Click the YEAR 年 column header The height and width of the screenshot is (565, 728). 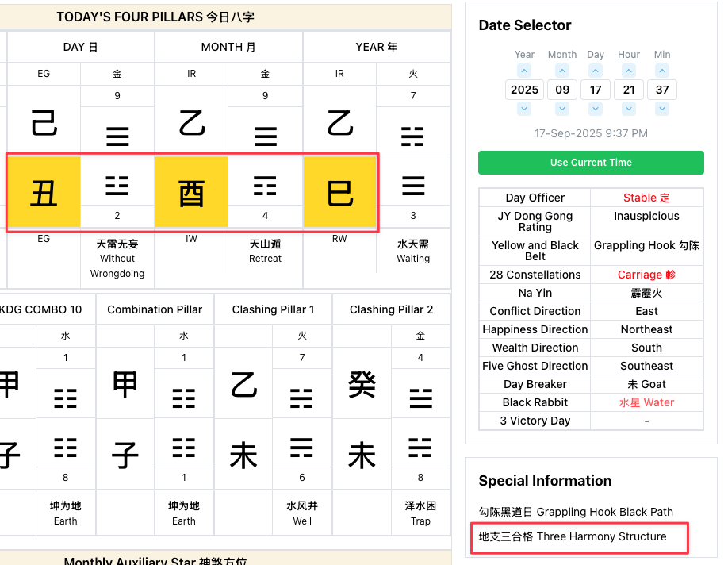[x=377, y=47]
